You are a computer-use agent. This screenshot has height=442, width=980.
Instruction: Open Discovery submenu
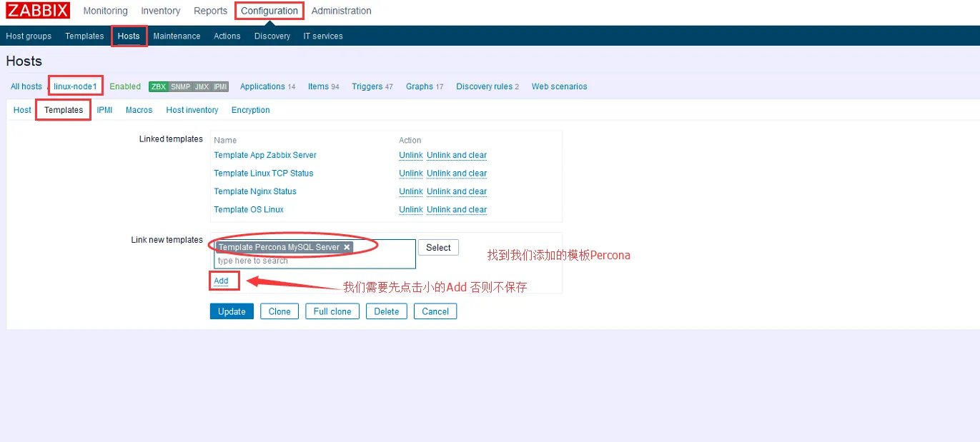pyautogui.click(x=272, y=36)
